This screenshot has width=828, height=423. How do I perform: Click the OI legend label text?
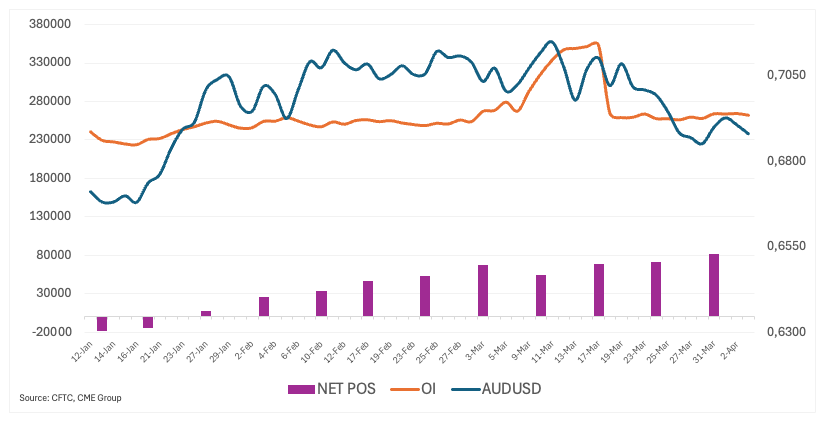pos(426,389)
